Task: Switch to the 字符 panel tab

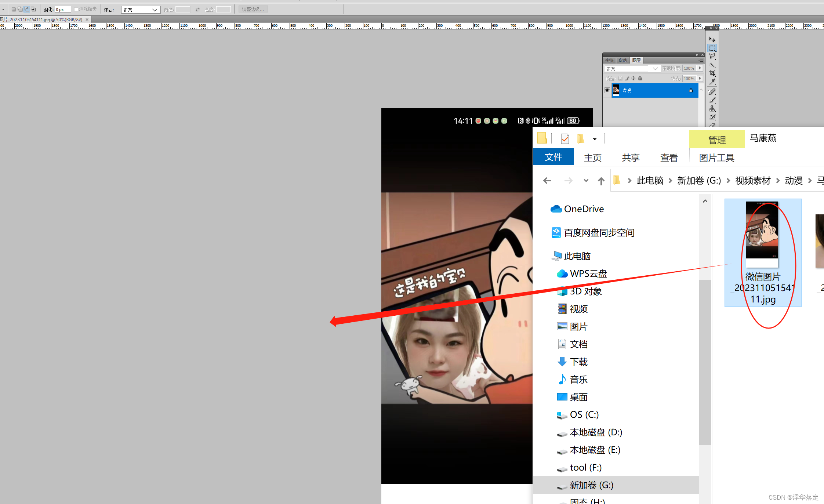Action: [x=609, y=60]
